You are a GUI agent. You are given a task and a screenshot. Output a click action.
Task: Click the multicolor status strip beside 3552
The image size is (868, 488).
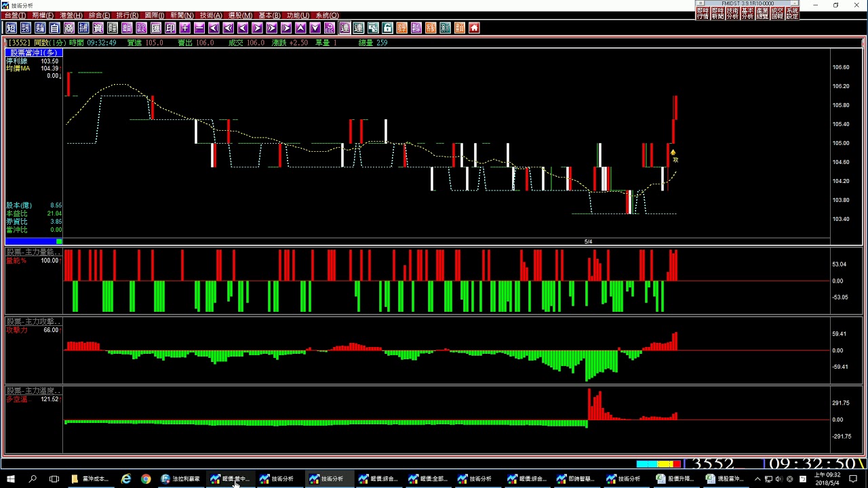point(658,464)
